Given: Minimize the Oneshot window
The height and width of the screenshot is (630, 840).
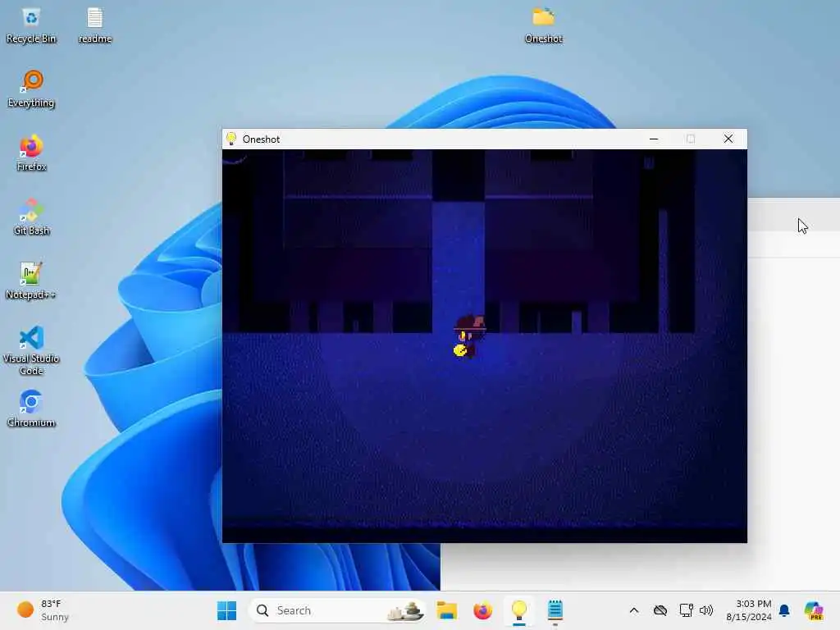Looking at the screenshot, I should tap(654, 139).
